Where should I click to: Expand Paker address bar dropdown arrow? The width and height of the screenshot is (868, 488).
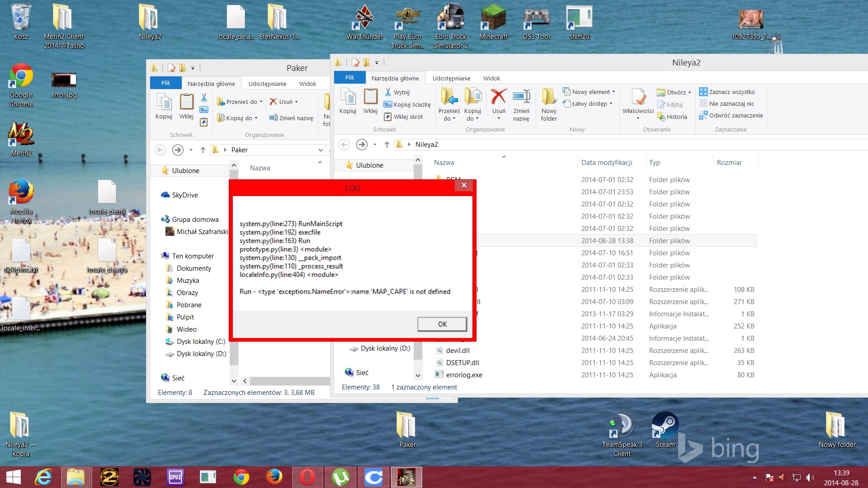pyautogui.click(x=321, y=150)
